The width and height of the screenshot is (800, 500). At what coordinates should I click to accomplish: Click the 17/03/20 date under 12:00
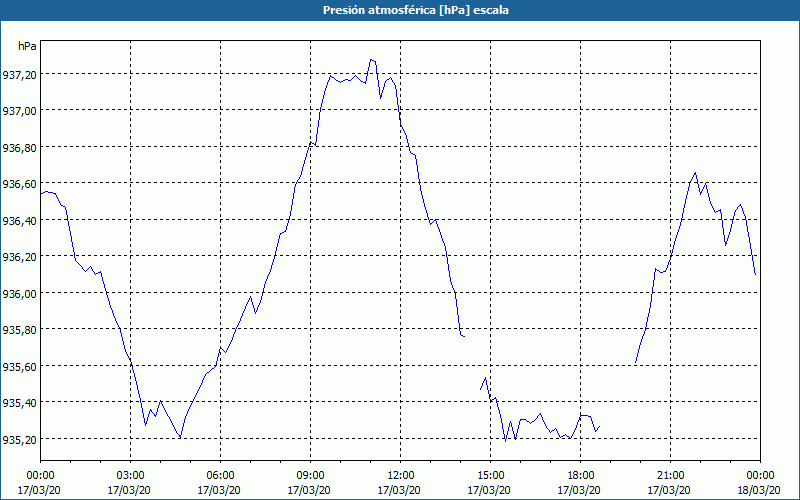399,490
